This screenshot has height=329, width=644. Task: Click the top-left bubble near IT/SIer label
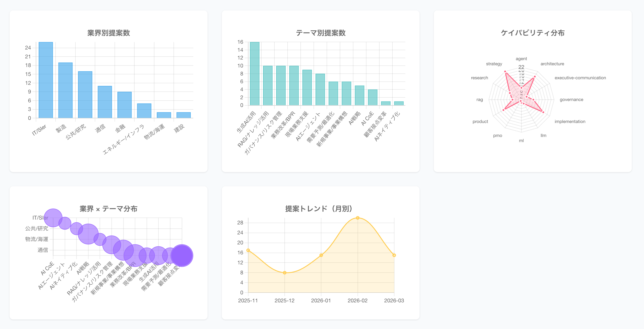(x=53, y=218)
